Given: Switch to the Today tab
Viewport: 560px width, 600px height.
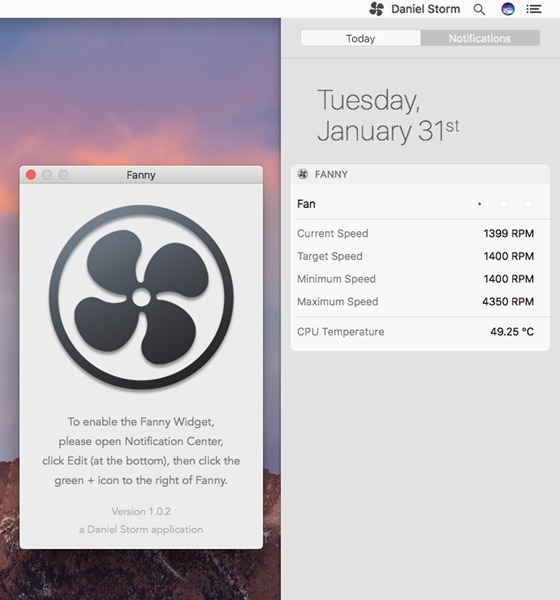Looking at the screenshot, I should 361,38.
